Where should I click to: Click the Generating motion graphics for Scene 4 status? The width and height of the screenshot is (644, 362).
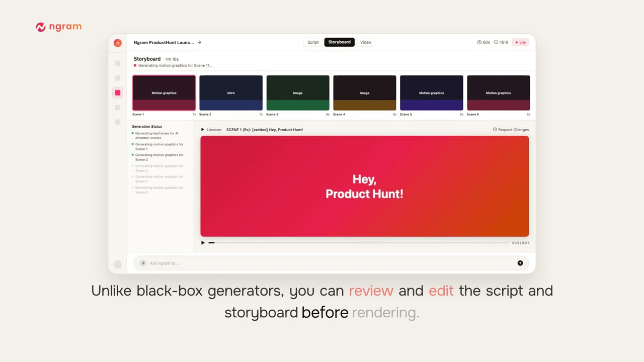tap(158, 179)
